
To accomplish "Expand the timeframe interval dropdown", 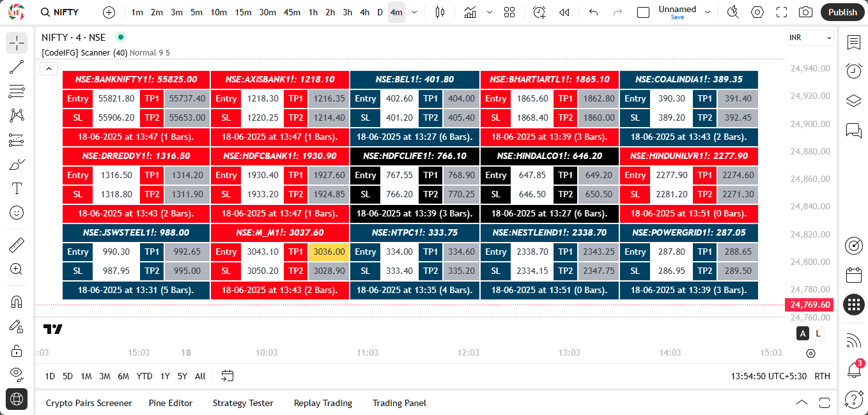I will (414, 12).
